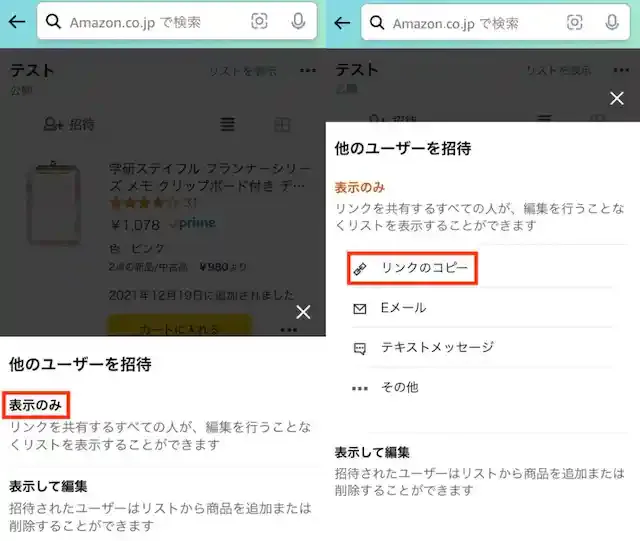Tap リストを表示 link in left screen
Screen dimensions: 640x541
point(243,71)
